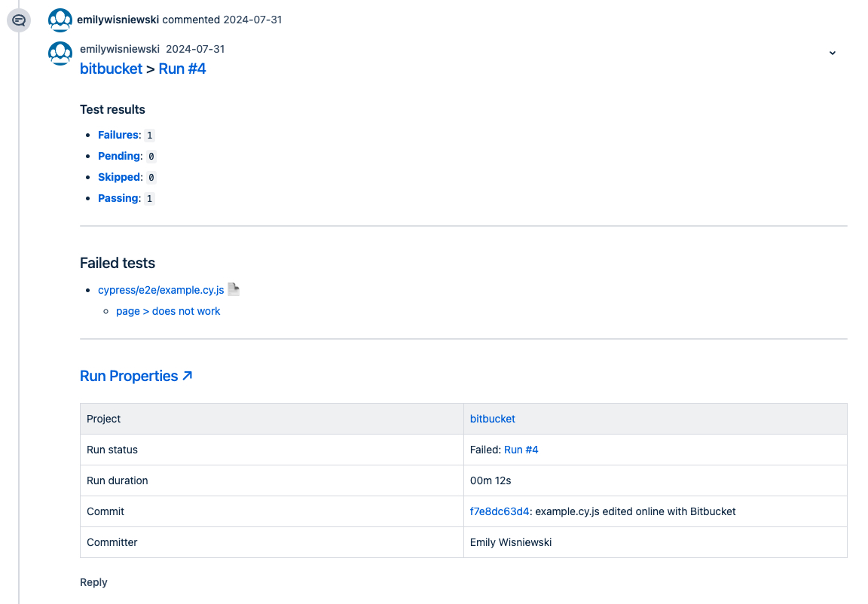Collapse the comment using the chevron
868x604 pixels.
pyautogui.click(x=832, y=53)
